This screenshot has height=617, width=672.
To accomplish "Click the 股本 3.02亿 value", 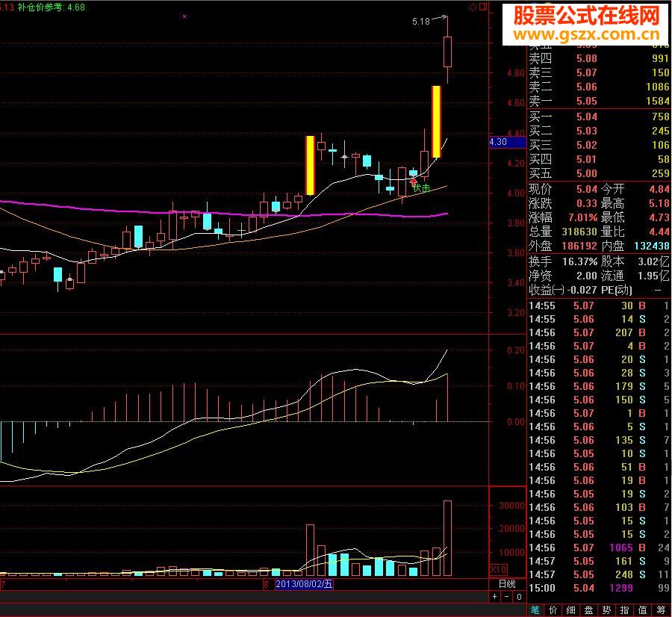I will 653,261.
